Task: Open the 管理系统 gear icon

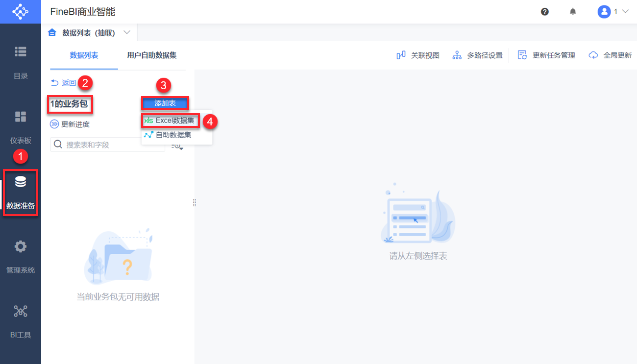Action: click(21, 246)
